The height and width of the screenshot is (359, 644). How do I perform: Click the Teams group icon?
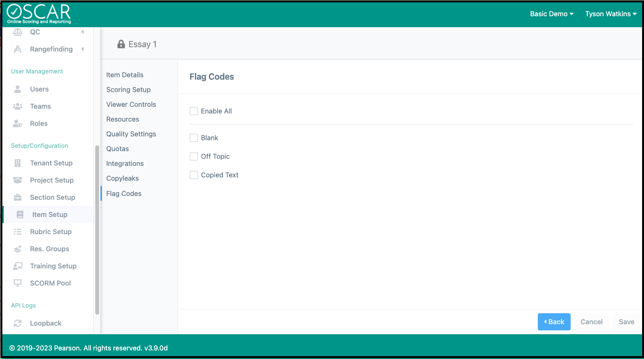(x=18, y=106)
